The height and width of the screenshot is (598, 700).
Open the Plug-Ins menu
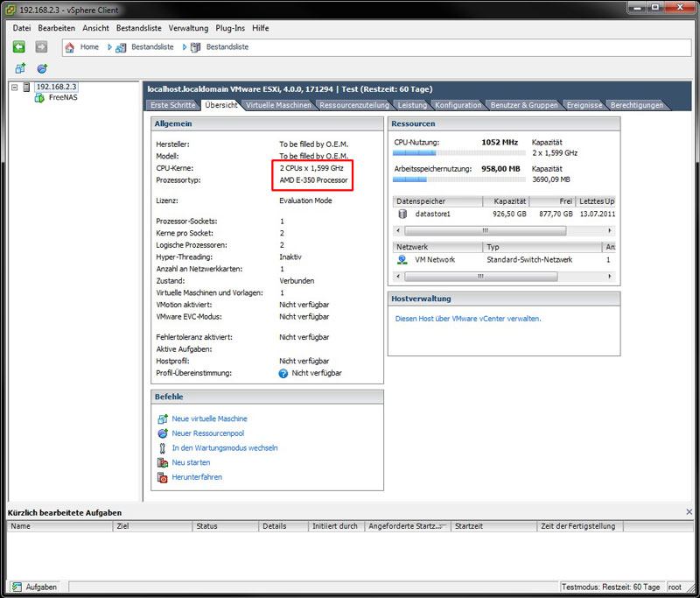(x=230, y=28)
